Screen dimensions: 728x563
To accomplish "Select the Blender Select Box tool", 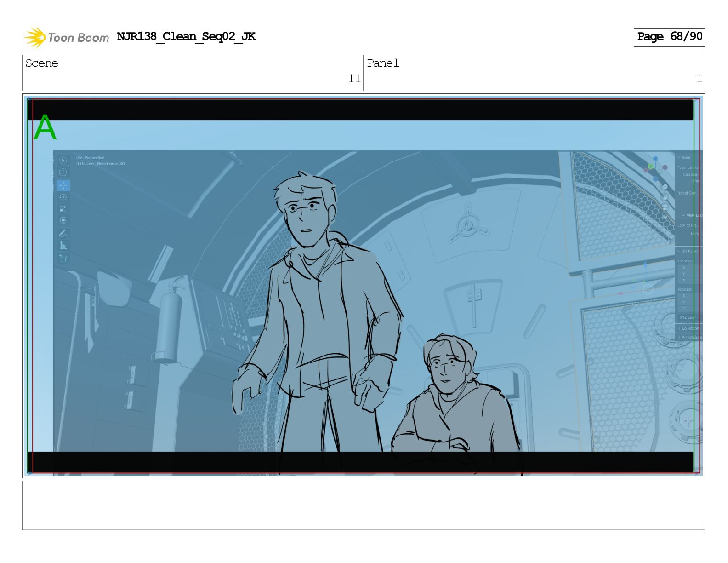I will [x=63, y=161].
